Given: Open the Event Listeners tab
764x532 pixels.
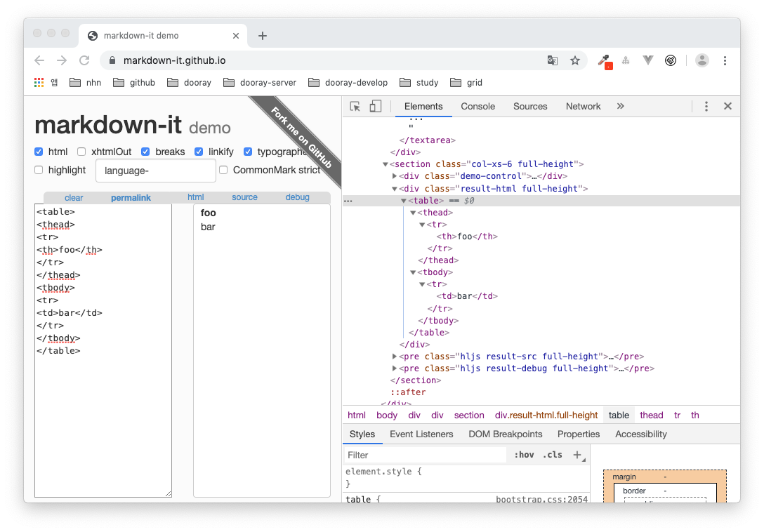Looking at the screenshot, I should pyautogui.click(x=421, y=434).
